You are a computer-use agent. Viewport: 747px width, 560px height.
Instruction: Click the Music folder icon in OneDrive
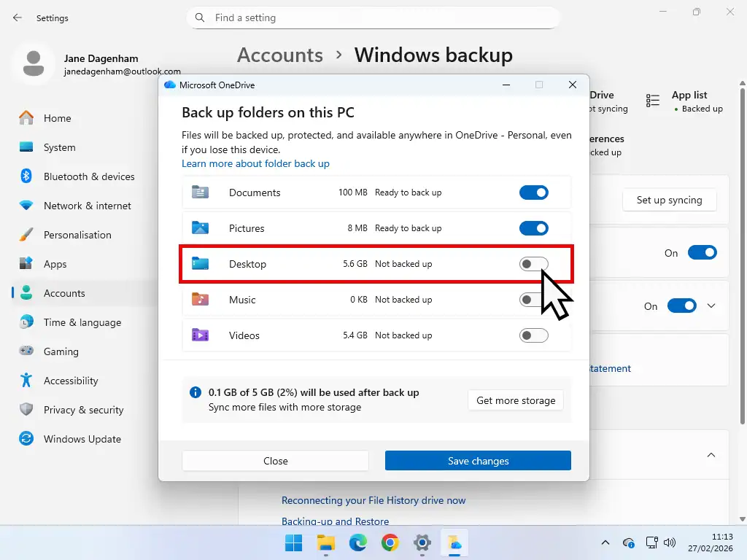click(x=200, y=299)
